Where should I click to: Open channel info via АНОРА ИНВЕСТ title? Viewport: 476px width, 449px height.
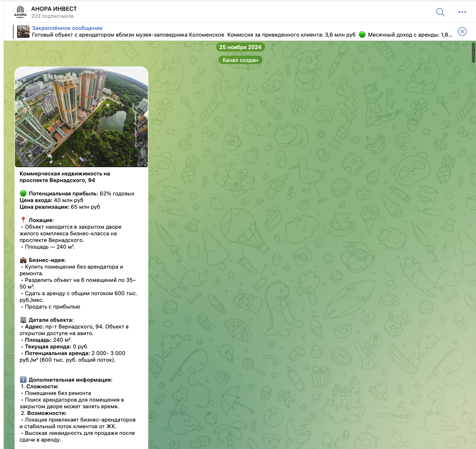(x=54, y=9)
